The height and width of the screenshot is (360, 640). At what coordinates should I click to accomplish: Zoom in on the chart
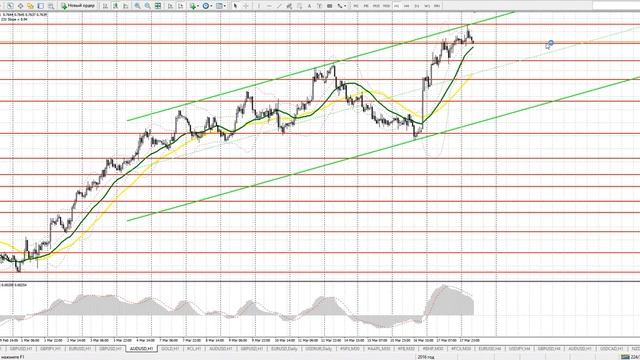[x=138, y=6]
